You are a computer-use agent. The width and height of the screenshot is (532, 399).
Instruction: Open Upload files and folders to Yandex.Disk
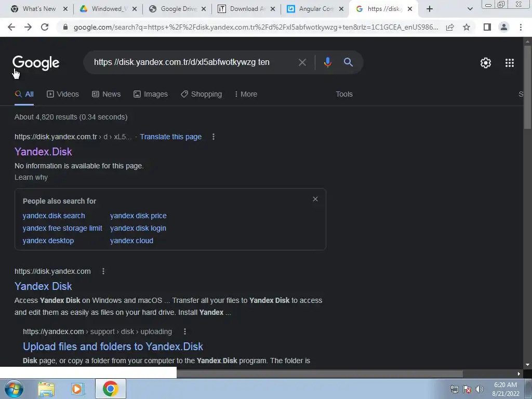click(113, 347)
